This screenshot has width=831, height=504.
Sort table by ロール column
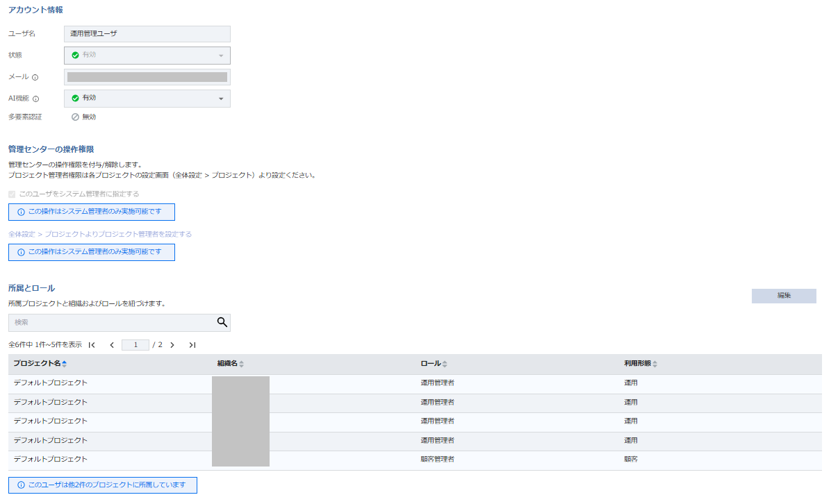(x=445, y=364)
